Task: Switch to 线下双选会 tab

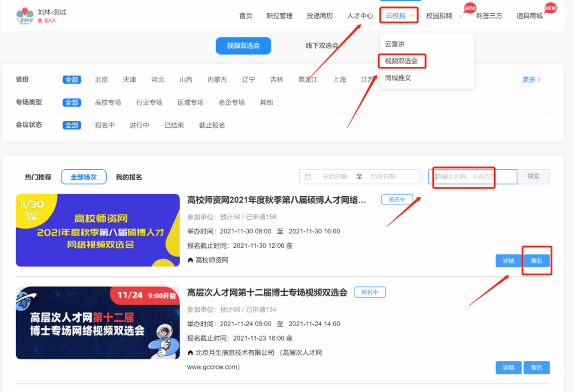Action: pyautogui.click(x=322, y=46)
